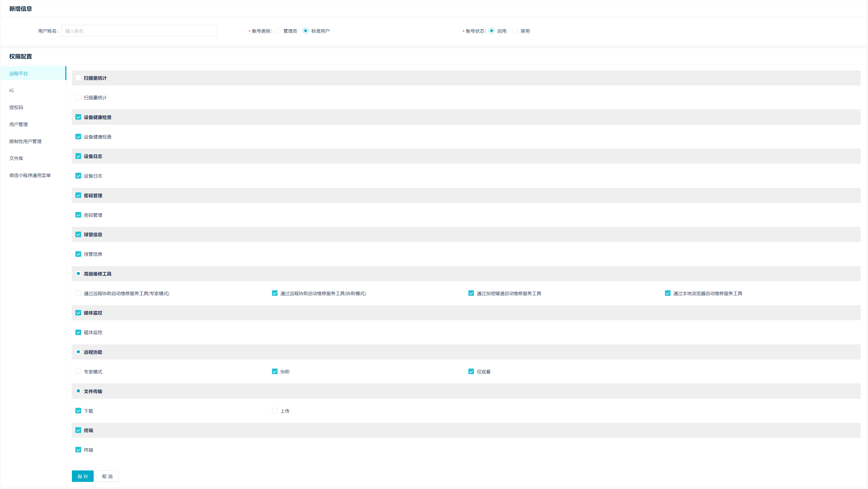The height and width of the screenshot is (489, 868).
Task: Uncheck the 下载 file transfer option
Action: coord(78,410)
